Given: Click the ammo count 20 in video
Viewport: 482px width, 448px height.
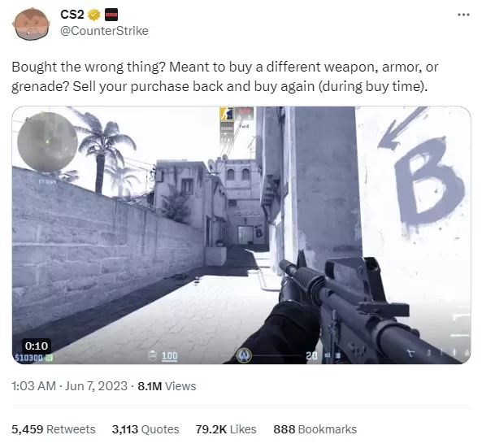Looking at the screenshot, I should click(311, 356).
